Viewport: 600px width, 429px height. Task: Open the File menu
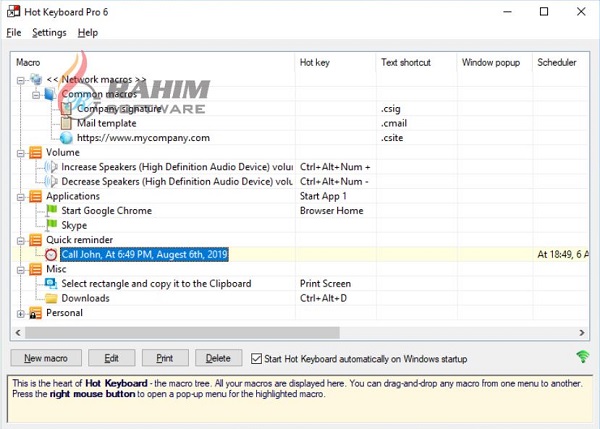(x=14, y=33)
